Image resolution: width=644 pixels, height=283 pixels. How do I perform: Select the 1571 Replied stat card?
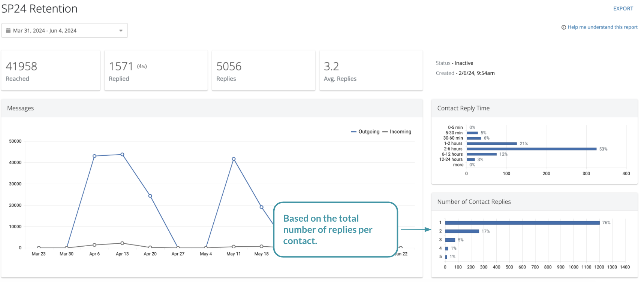156,71
